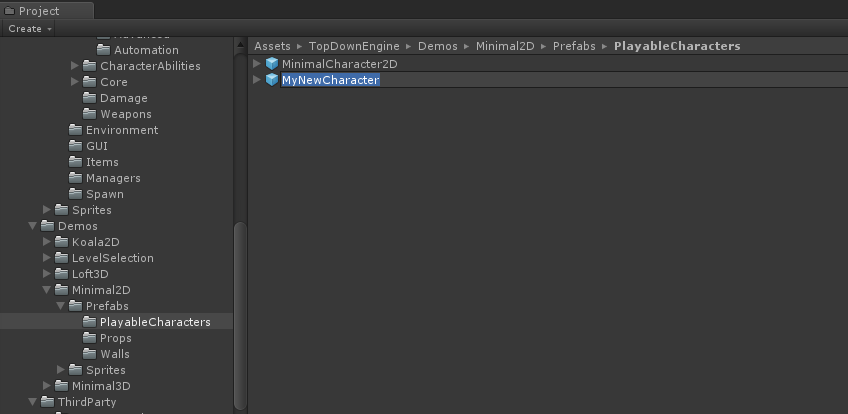848x414 pixels.
Task: Open the Create dropdown menu
Action: click(28, 29)
